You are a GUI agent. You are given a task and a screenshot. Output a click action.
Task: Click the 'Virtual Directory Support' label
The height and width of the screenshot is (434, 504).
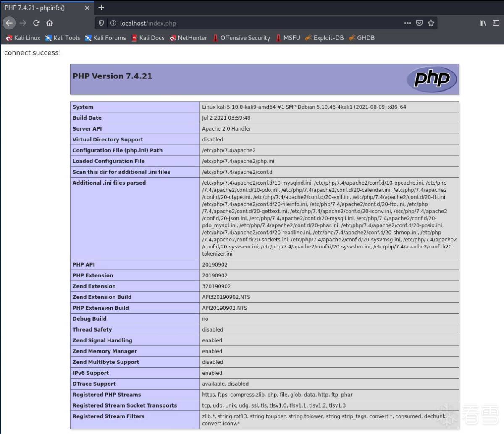coord(108,140)
